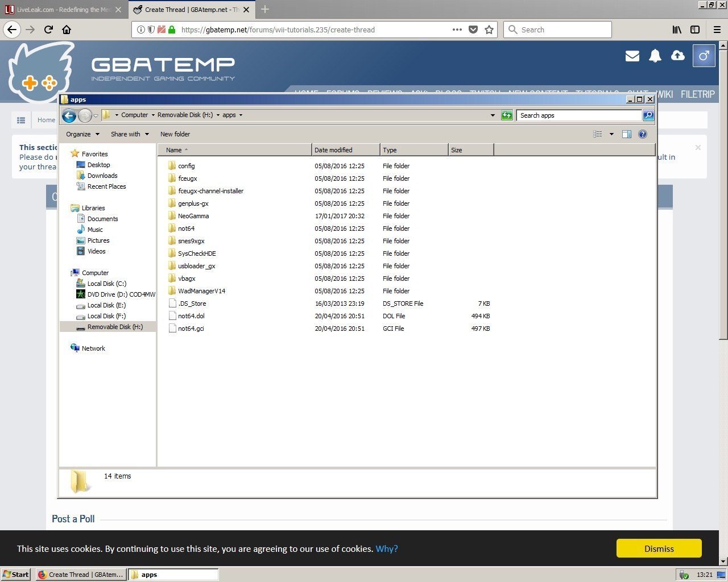
Task: Select Computer in navigation pane
Action: pos(95,273)
